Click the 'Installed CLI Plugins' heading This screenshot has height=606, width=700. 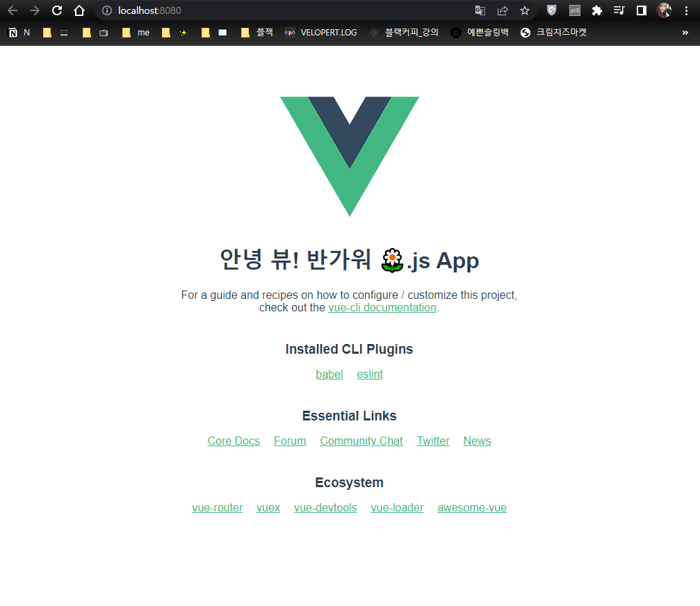[349, 349]
